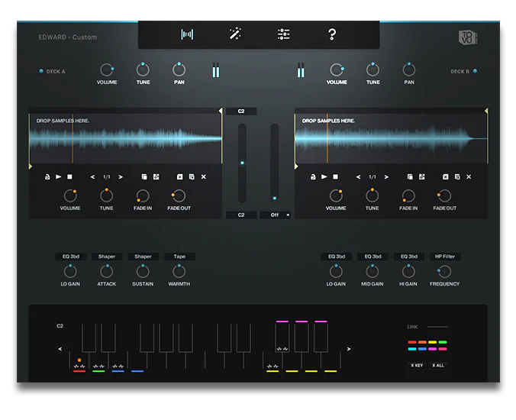The image size is (516, 420).
Task: Open the Shaper selector above ATTACK
Action: click(x=107, y=257)
